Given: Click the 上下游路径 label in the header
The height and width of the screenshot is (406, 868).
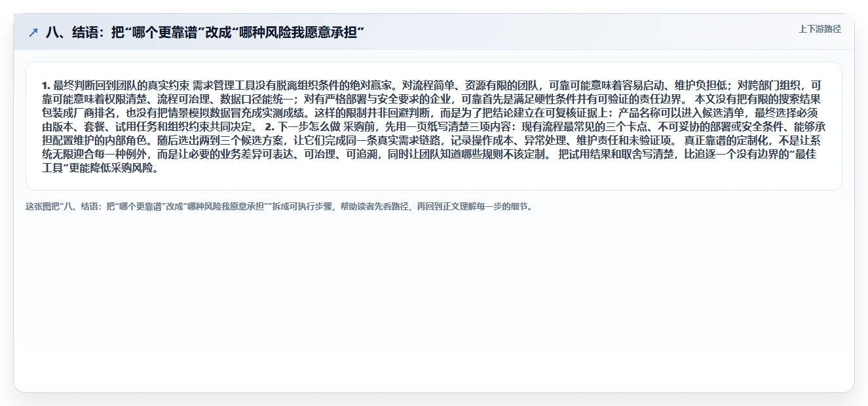Looking at the screenshot, I should click(x=820, y=29).
